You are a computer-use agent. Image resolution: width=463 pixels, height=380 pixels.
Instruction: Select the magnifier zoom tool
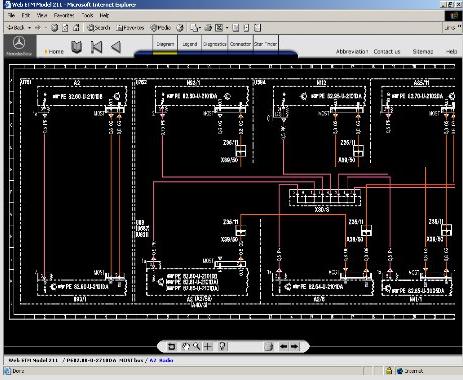coord(197,347)
